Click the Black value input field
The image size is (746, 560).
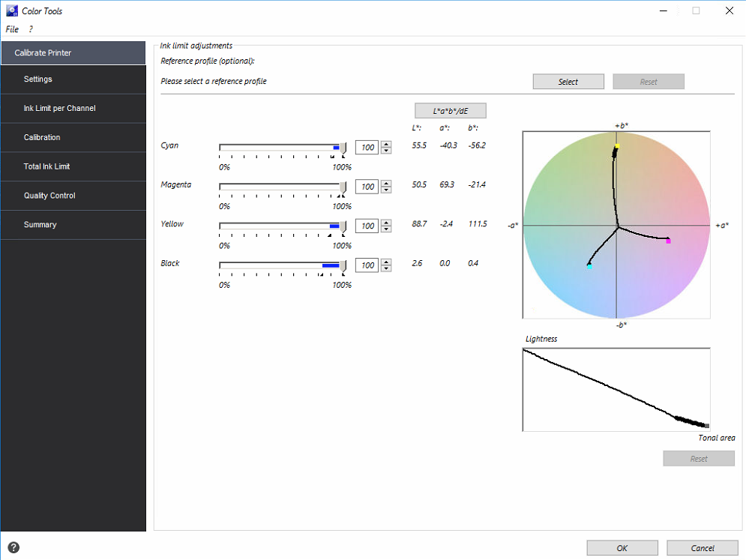coord(367,265)
